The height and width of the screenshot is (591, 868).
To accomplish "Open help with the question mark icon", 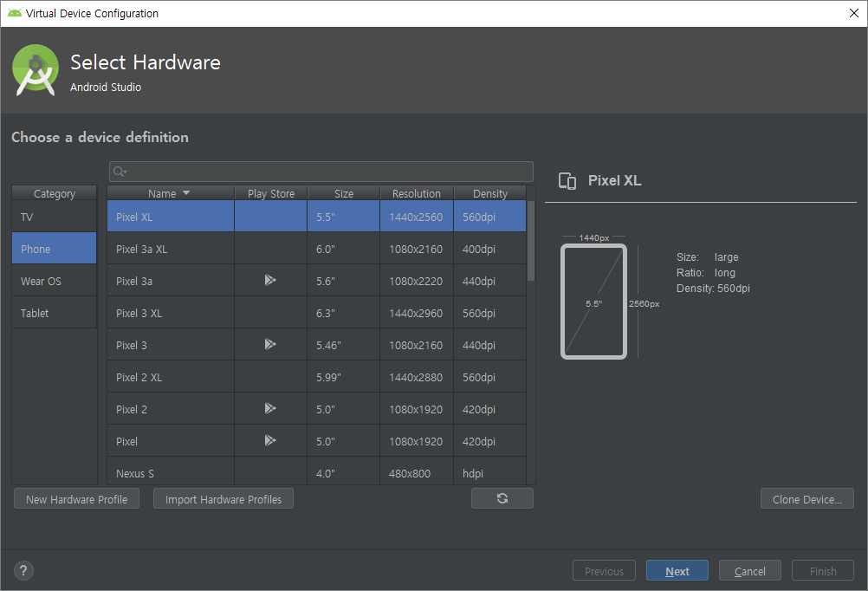I will coord(23,570).
